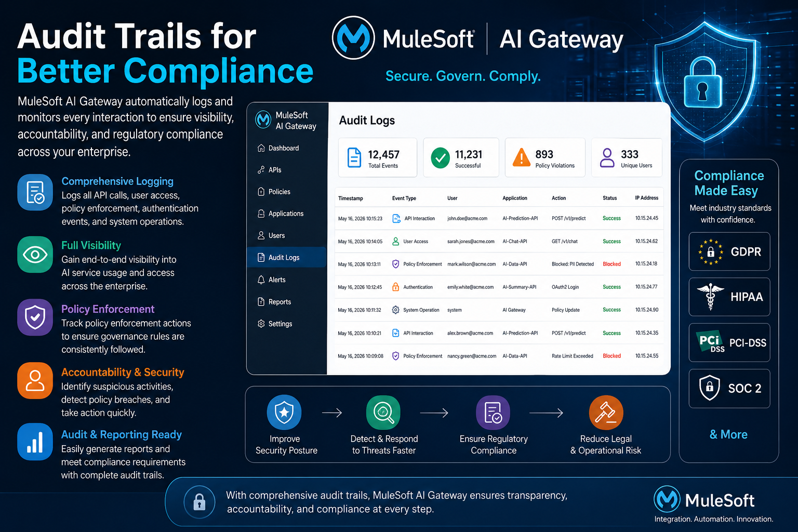This screenshot has height=532, width=798.
Task: Click the emily.white@acme.com user cell
Action: point(471,287)
